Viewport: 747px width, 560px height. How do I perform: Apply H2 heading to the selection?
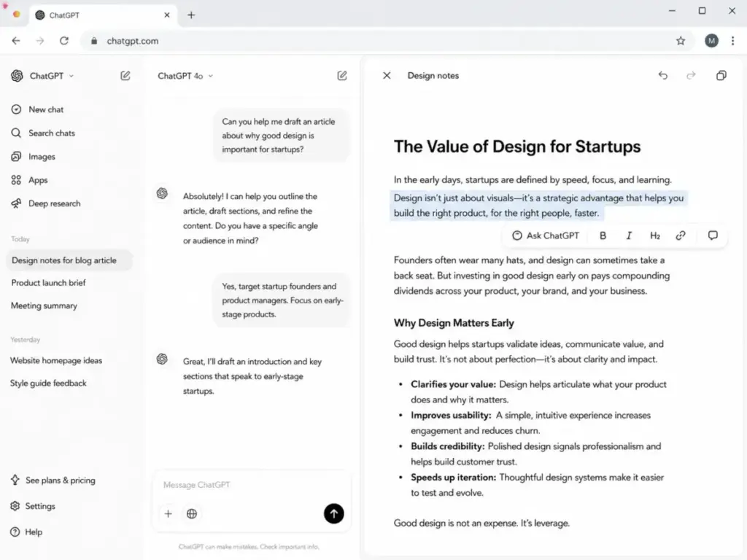point(655,236)
